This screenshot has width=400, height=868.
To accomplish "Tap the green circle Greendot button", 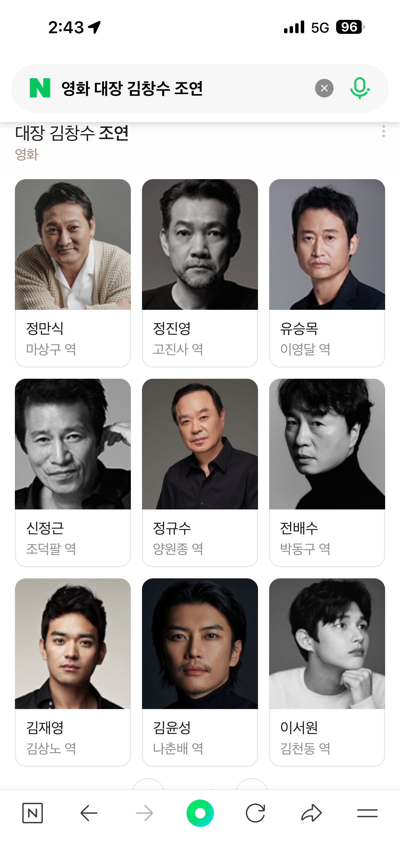I will pyautogui.click(x=200, y=813).
